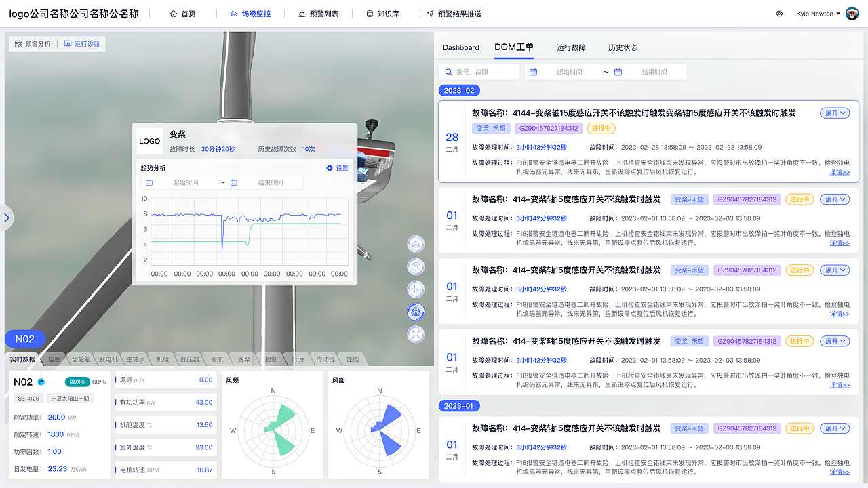Toggle the 限功率 60% power limit badge
868x488 pixels.
pyautogui.click(x=77, y=382)
